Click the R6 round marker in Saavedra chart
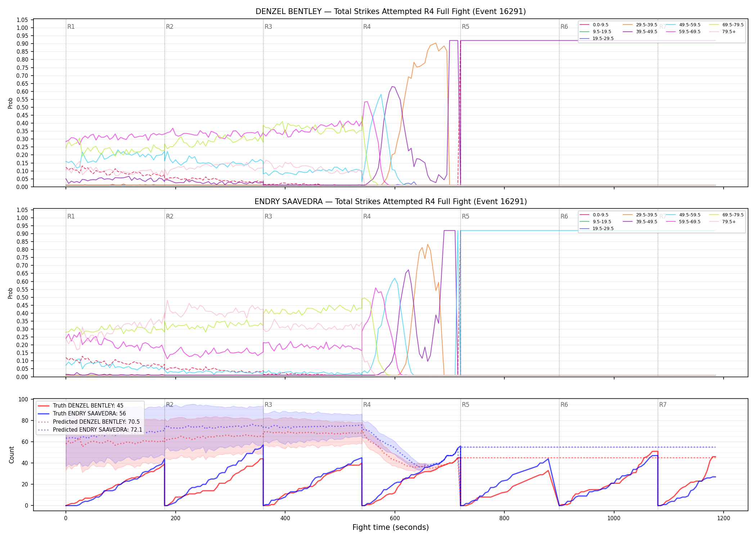Screen dimensions: 756x540 [x=564, y=216]
